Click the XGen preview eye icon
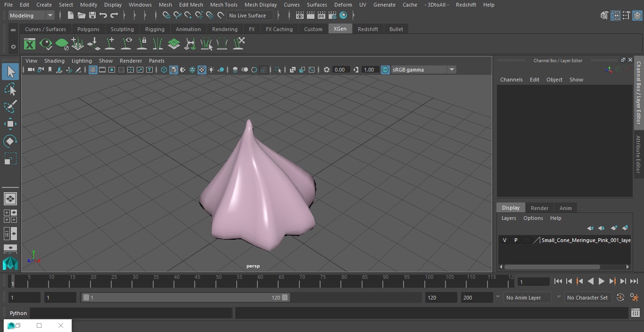This screenshot has height=332, width=644. click(46, 44)
